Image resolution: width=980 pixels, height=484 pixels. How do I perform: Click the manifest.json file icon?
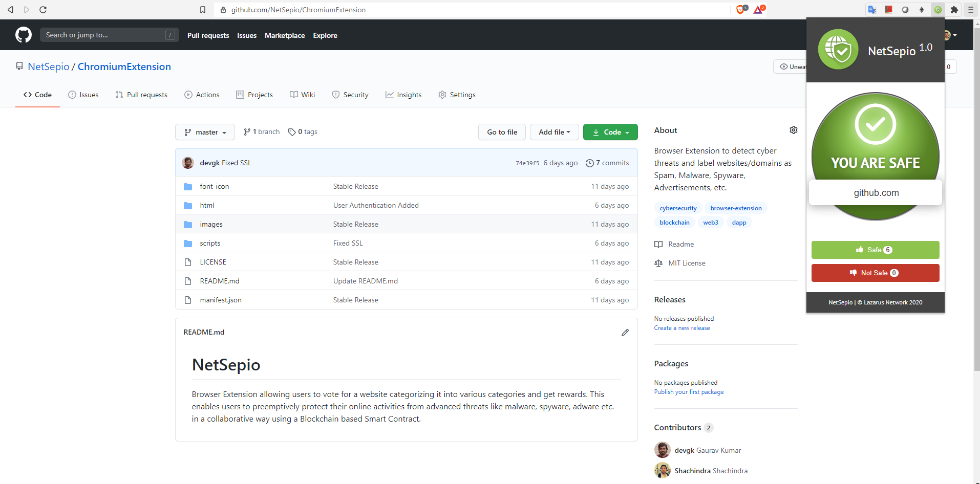point(188,300)
